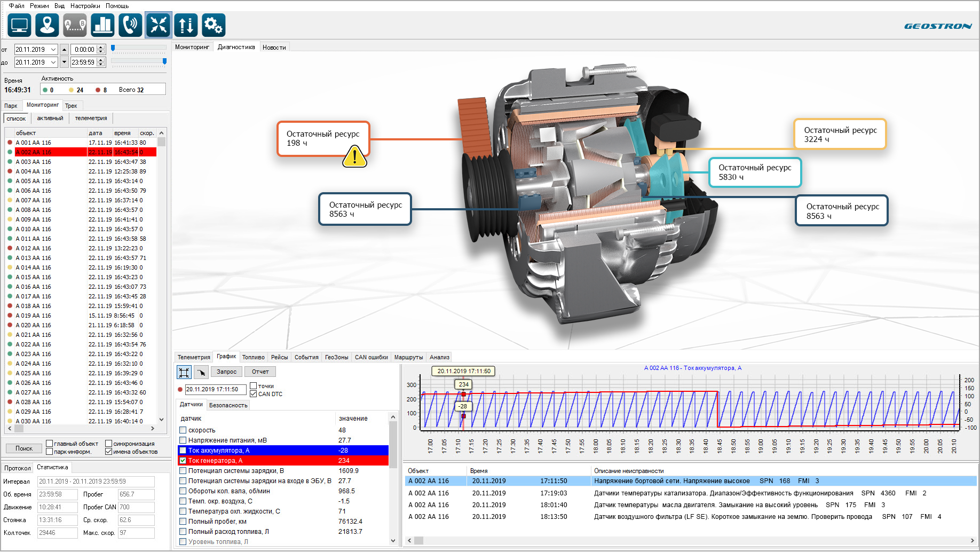This screenshot has width=980, height=552.
Task: Click the 234 value marker on the graph
Action: 463,384
